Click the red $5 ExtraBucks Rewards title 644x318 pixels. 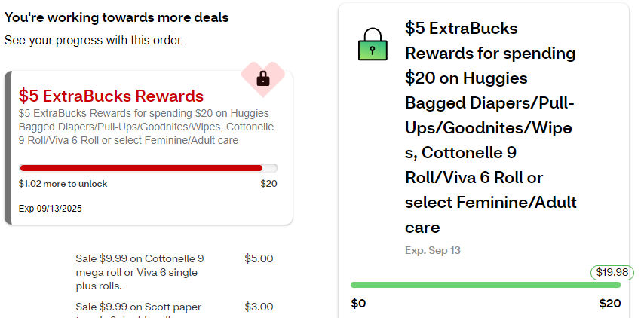click(x=111, y=96)
